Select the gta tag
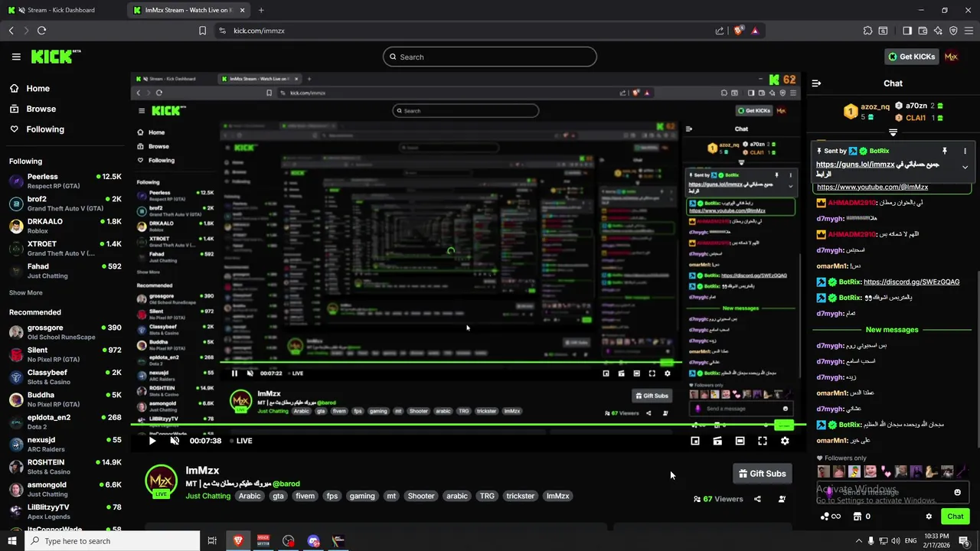This screenshot has width=980, height=551. pyautogui.click(x=278, y=496)
